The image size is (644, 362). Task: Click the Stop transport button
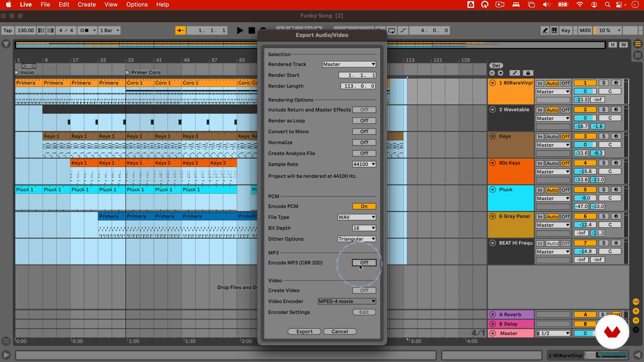click(x=252, y=31)
